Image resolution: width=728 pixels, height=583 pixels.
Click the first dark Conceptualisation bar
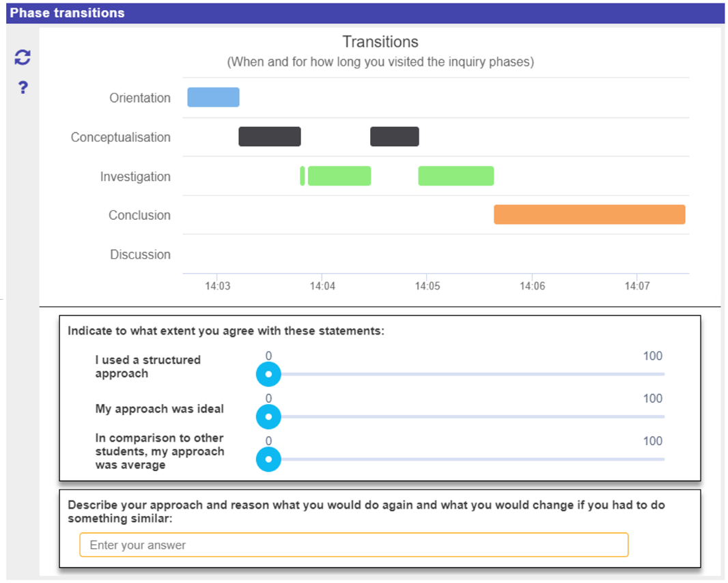pos(269,137)
